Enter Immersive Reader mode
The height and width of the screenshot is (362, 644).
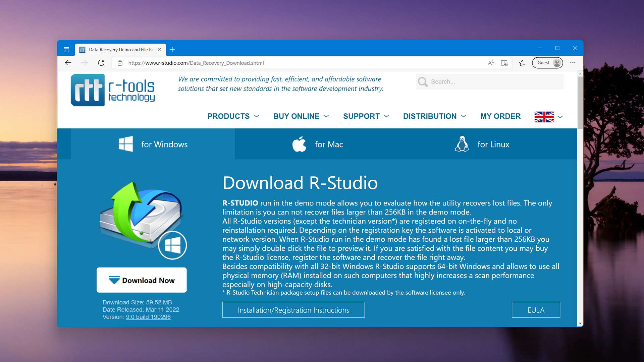504,63
